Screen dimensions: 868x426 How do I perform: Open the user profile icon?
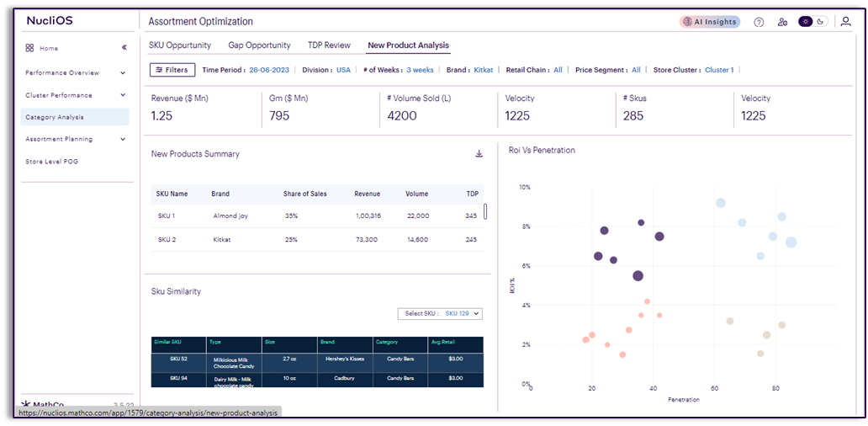point(845,22)
